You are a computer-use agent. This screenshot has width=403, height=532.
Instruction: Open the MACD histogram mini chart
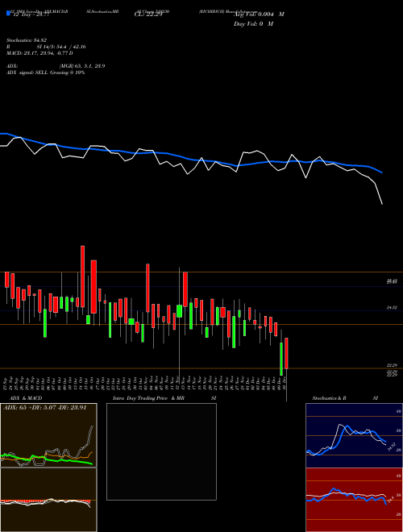click(48, 500)
